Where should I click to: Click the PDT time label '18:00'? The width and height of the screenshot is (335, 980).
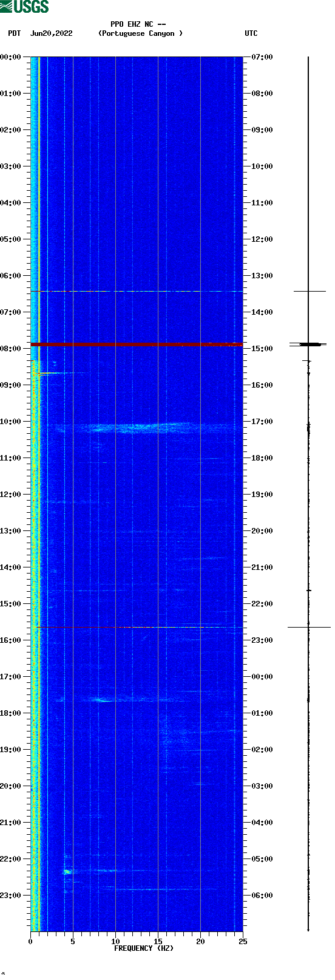[10, 713]
